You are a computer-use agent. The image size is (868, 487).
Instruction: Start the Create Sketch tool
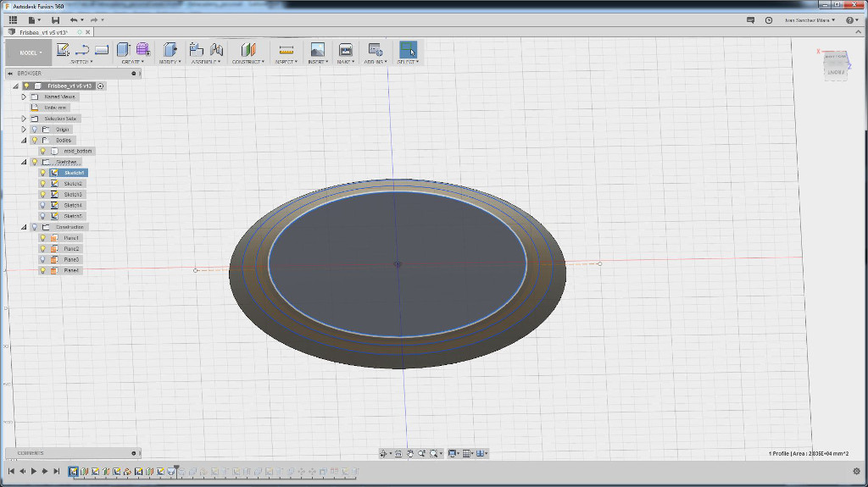click(x=63, y=49)
